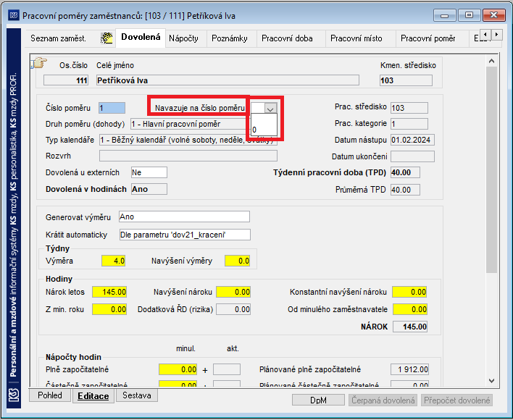This screenshot has height=420, width=513.
Task: Click the Z min. roku field
Action: click(109, 309)
